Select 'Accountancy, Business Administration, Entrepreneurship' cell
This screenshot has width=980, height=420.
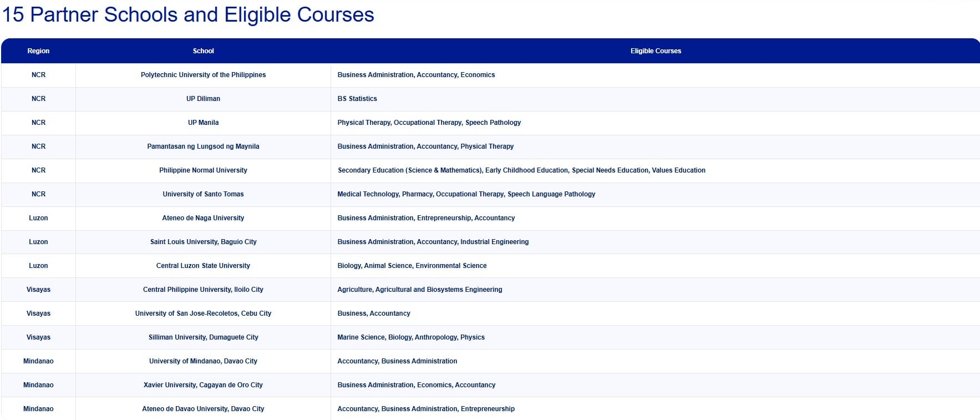tap(656, 409)
